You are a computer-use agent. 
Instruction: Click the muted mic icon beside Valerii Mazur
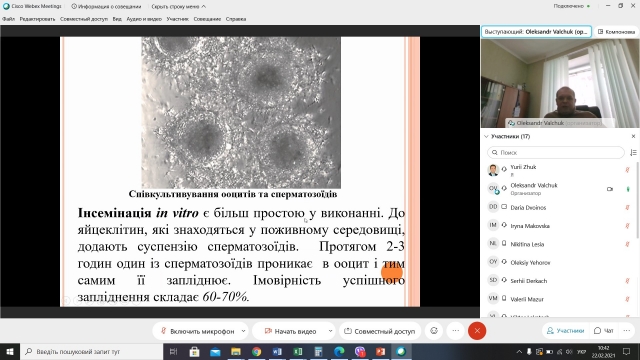point(627,299)
